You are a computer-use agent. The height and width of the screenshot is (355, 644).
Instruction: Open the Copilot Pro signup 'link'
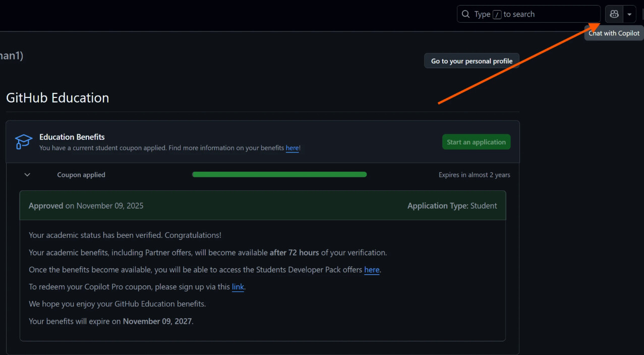click(x=238, y=287)
